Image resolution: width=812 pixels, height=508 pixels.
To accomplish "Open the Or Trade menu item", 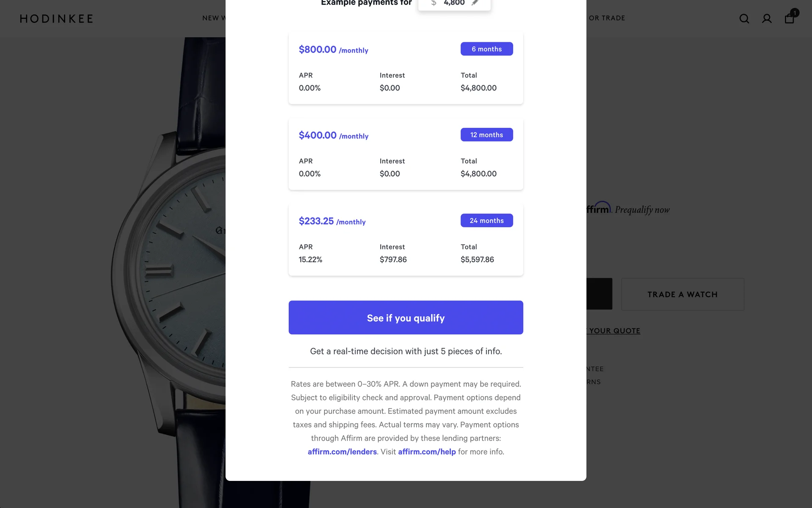I will tap(606, 18).
